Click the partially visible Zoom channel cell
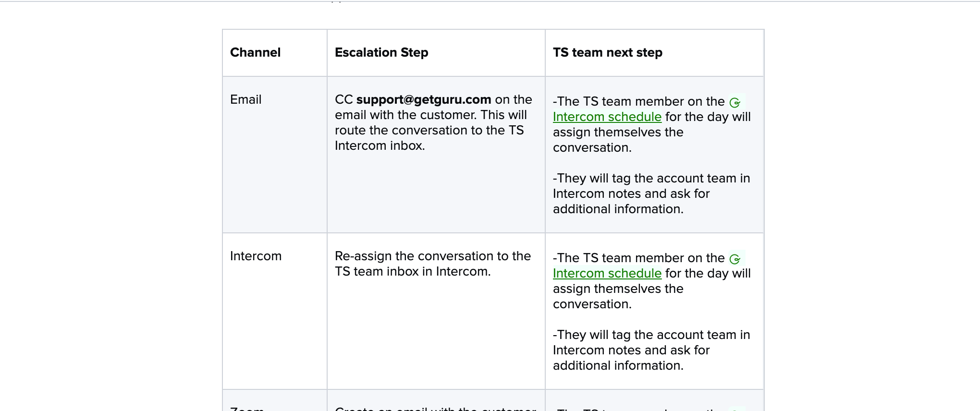The width and height of the screenshot is (980, 411). coord(275,400)
